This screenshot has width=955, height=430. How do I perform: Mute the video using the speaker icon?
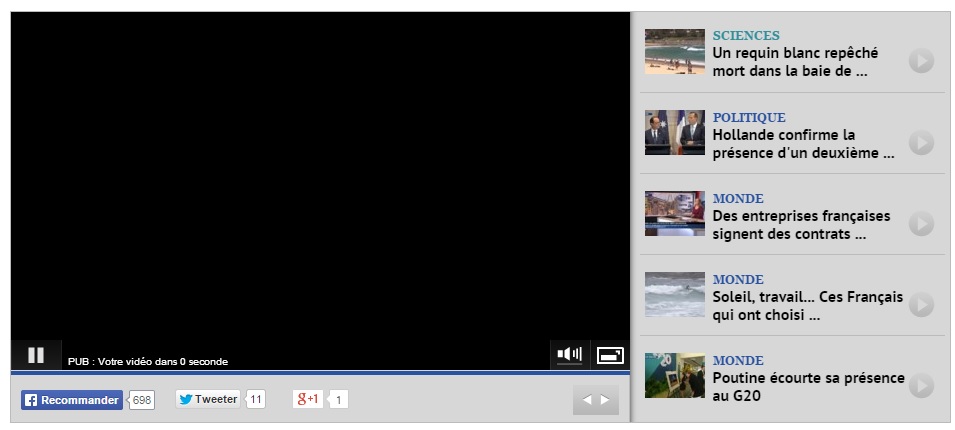click(x=569, y=354)
